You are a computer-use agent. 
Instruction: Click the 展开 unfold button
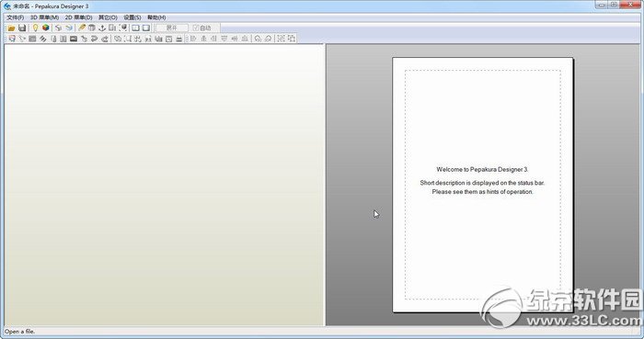[x=172, y=28]
